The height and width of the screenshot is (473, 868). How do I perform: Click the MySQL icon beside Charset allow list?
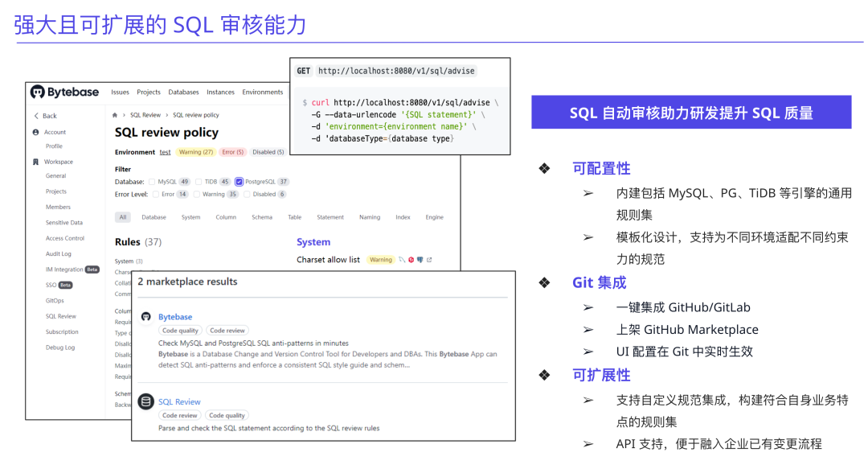tap(402, 260)
